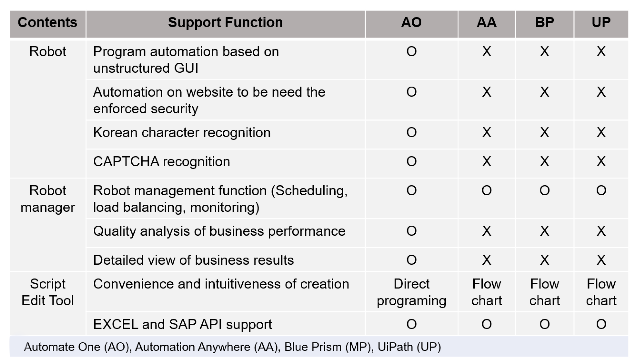Click the Robot category cell
The width and height of the screenshot is (637, 364).
point(48,52)
